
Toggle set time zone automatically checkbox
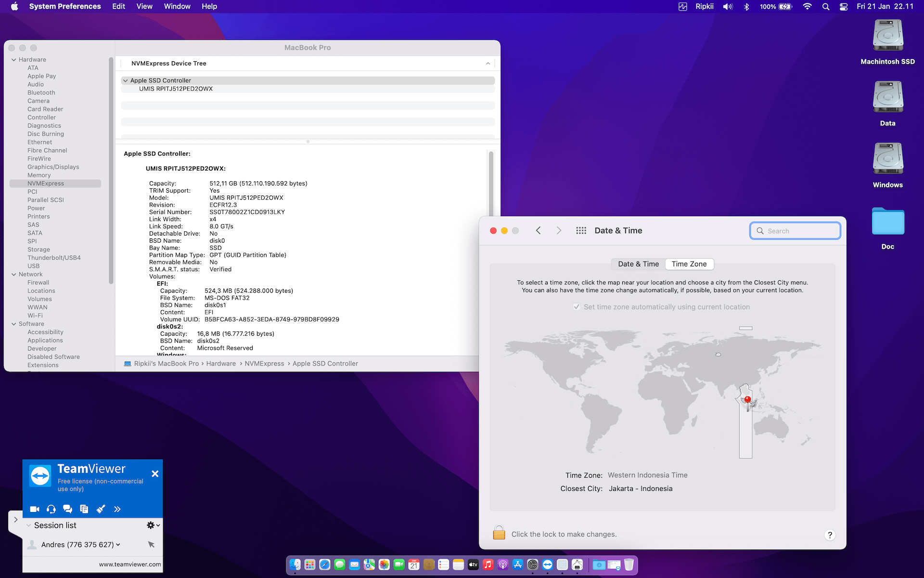point(577,307)
